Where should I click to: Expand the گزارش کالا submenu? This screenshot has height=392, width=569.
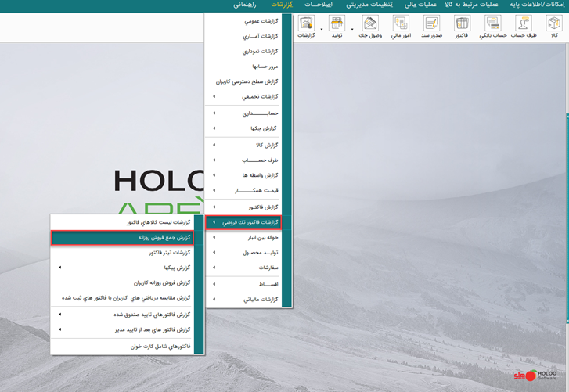tap(243, 145)
